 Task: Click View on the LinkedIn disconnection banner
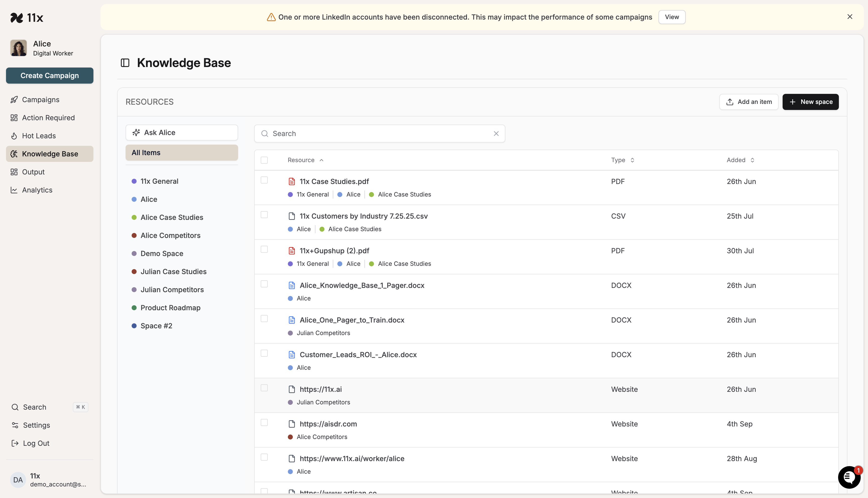point(672,17)
